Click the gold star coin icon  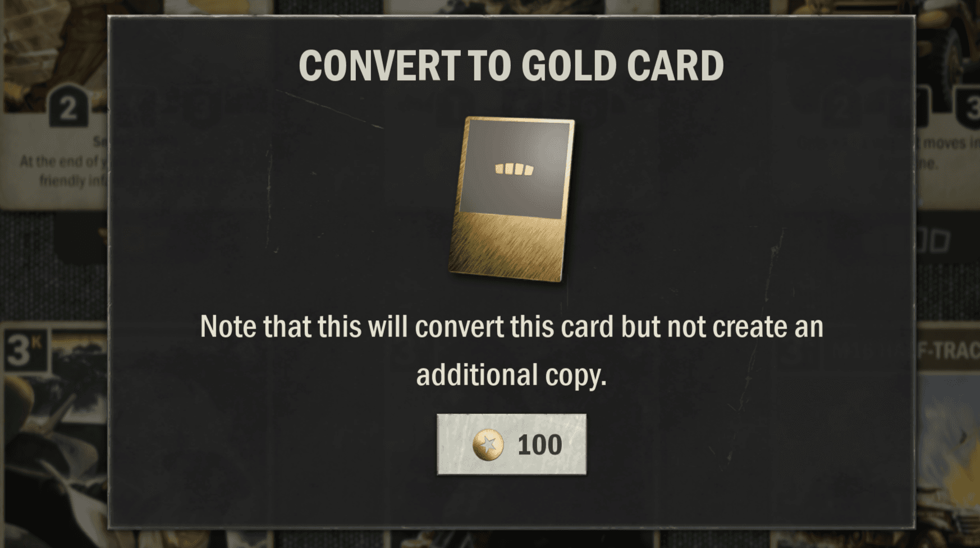pyautogui.click(x=488, y=445)
